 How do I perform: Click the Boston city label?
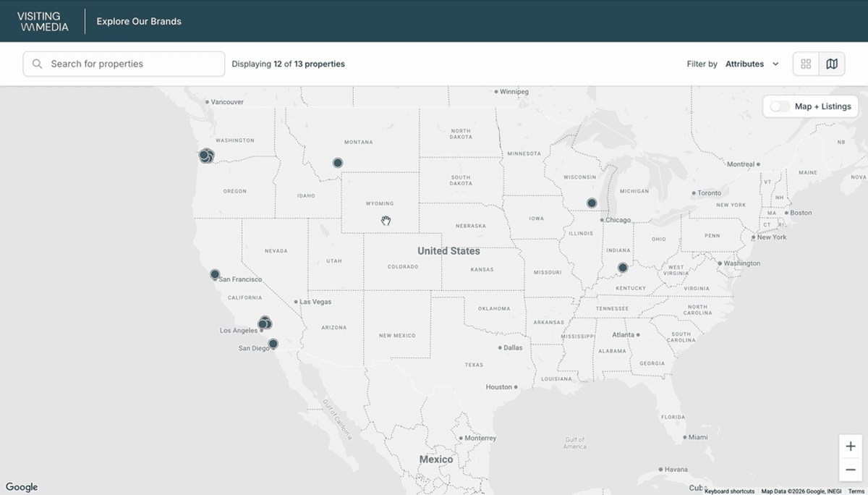tap(801, 213)
